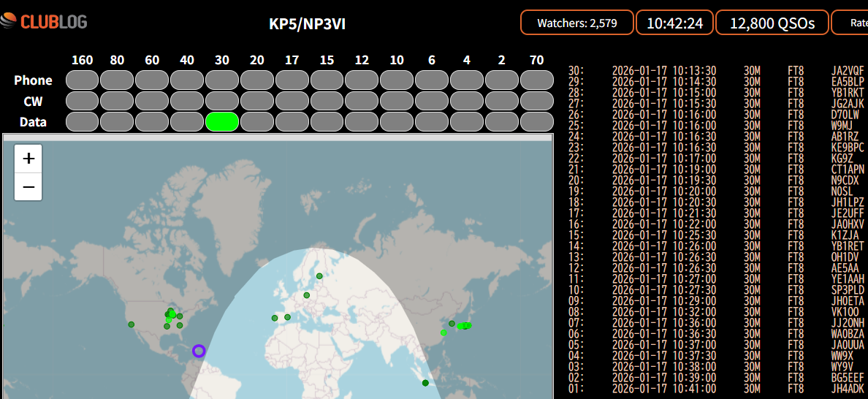
Task: Click the westernmost green marker in USA
Action: (x=132, y=324)
